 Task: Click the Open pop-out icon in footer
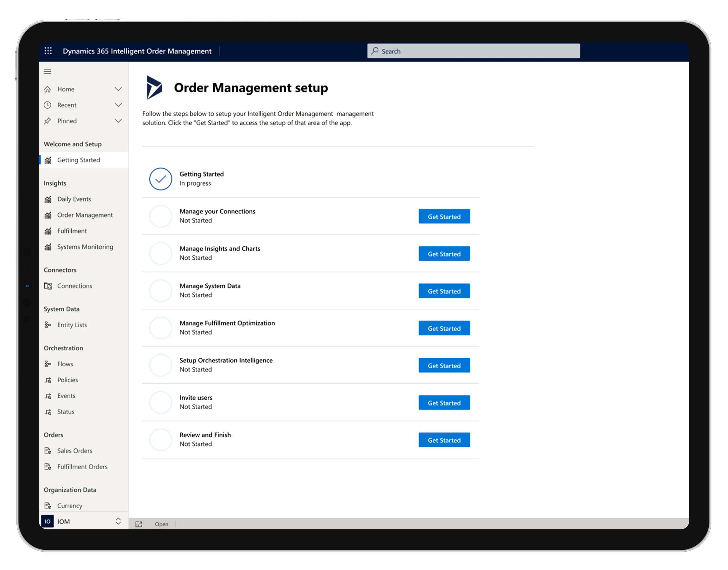point(139,524)
